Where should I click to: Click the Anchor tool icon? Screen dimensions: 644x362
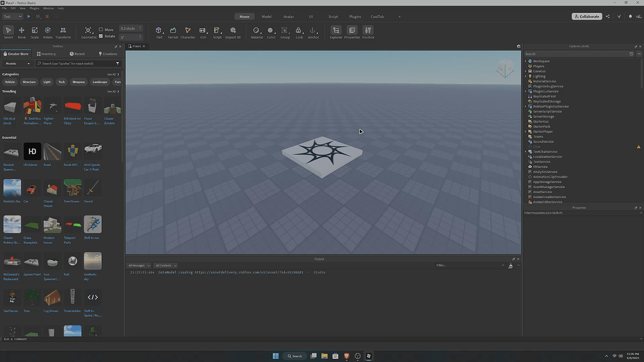coord(313,32)
